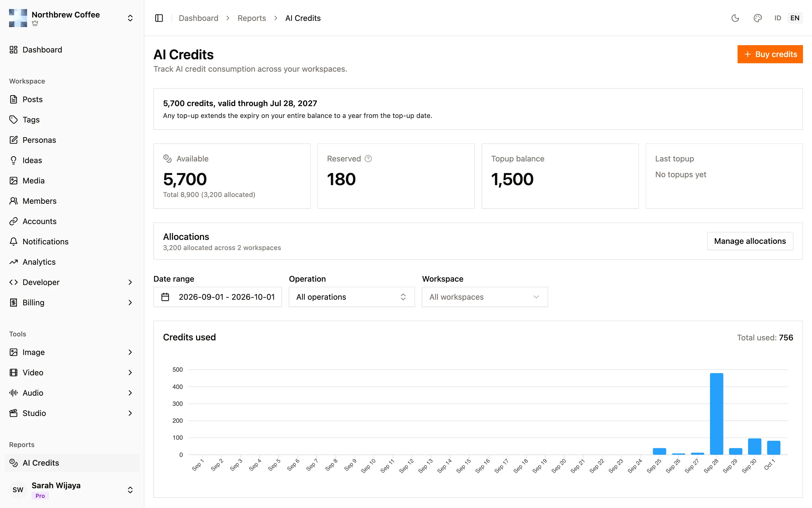Click the Media image icon
This screenshot has width=812, height=508.
14,181
